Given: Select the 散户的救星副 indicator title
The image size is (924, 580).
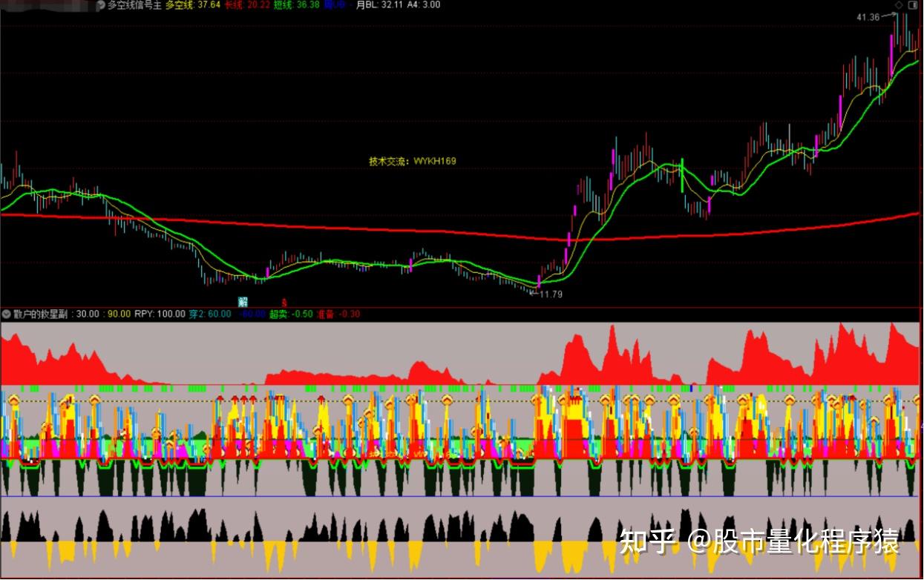Looking at the screenshot, I should 40,314.
